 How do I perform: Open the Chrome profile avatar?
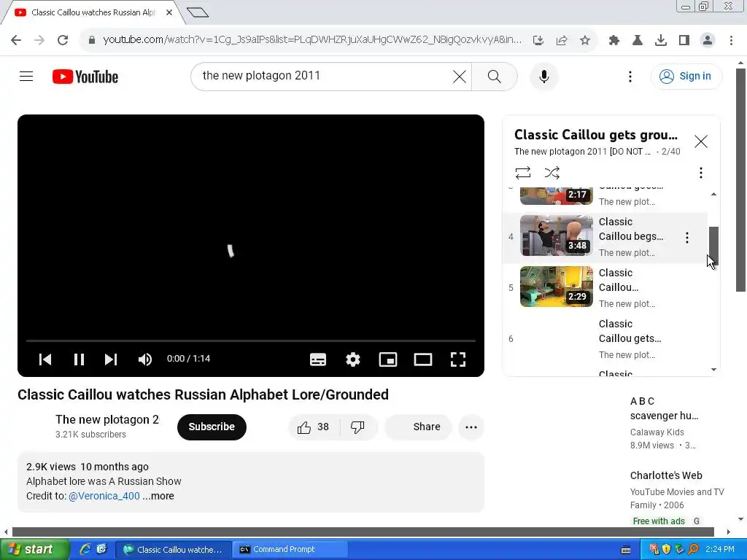[708, 41]
